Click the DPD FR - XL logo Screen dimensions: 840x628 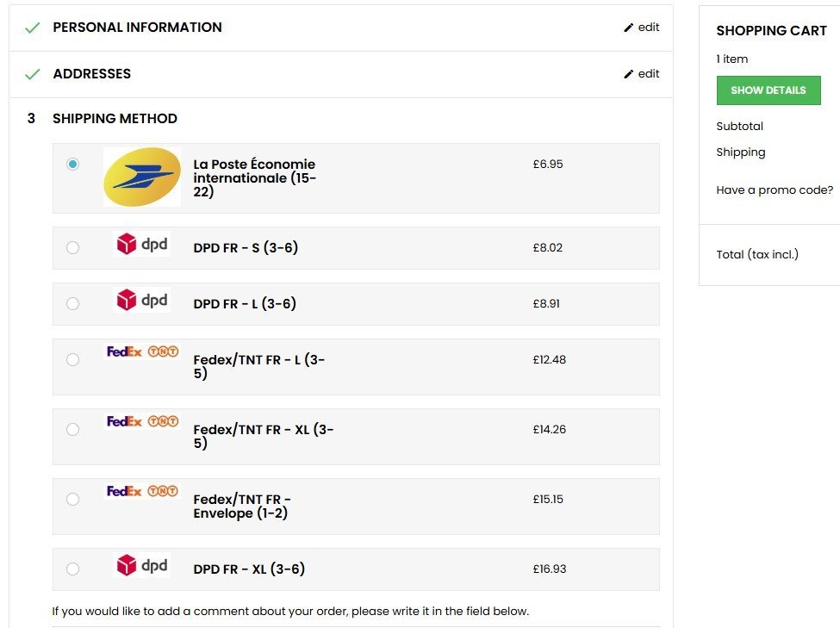click(142, 565)
